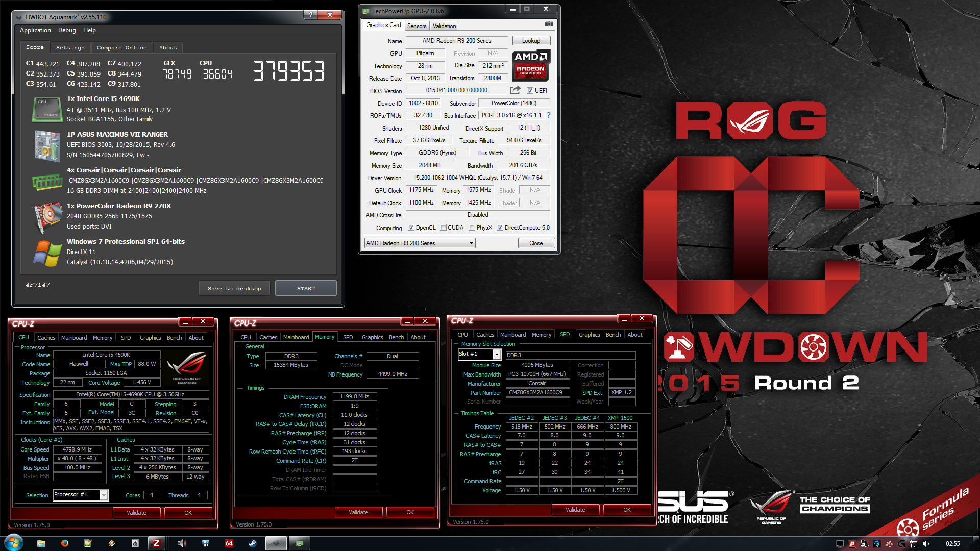The height and width of the screenshot is (551, 980).
Task: Open Steam from the taskbar
Action: click(252, 543)
